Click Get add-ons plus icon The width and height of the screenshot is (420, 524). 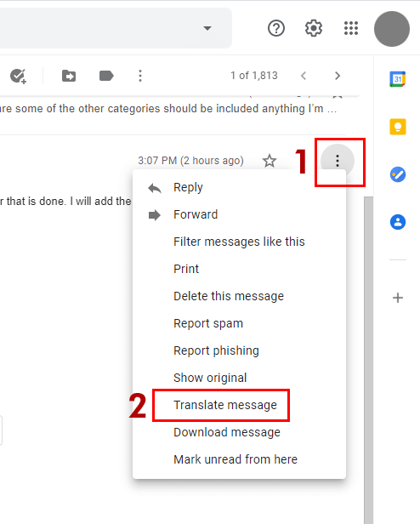tap(398, 298)
